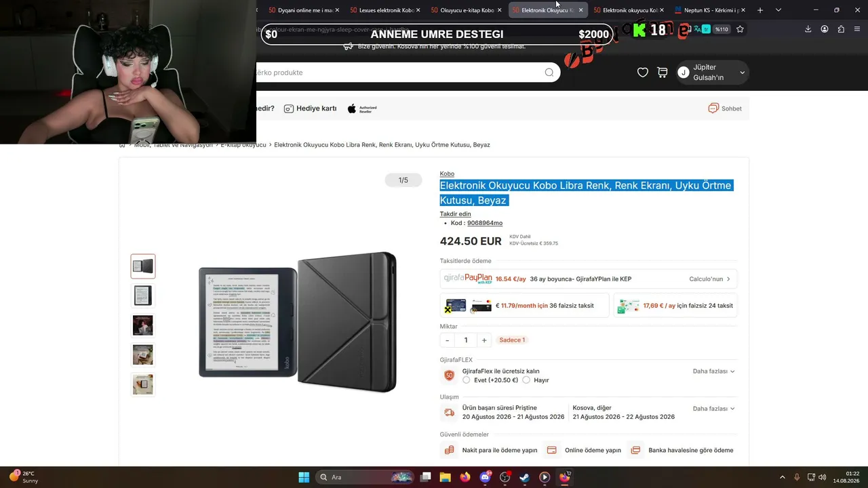Select the second thumbnail showing e-reader front

coord(143,296)
